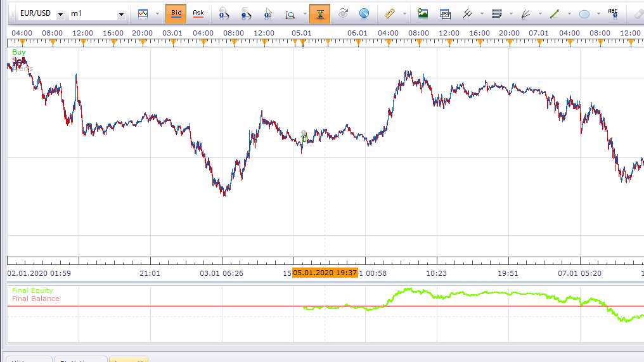Click the 03.01 06:26 axis label
The width and height of the screenshot is (644, 362).
coord(221,273)
